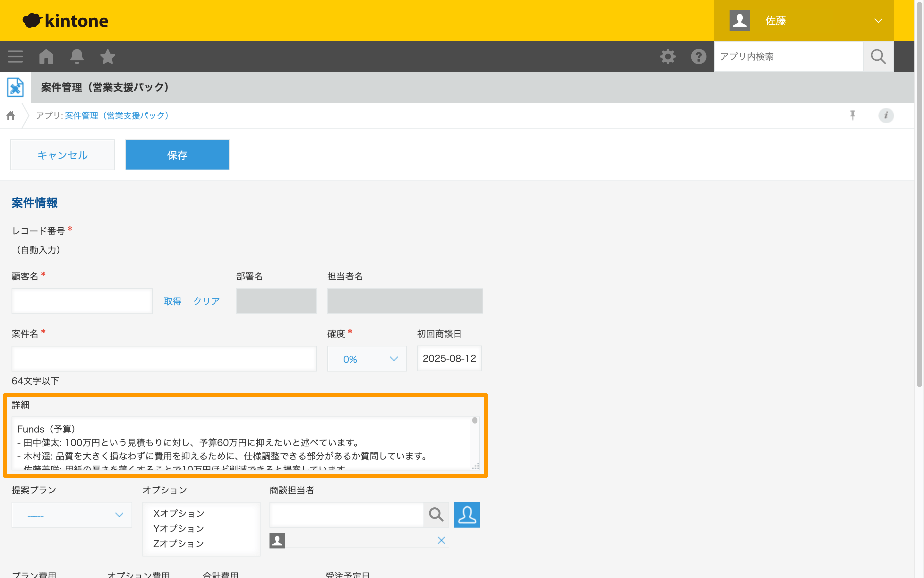Go to portal via home icon in dark toolbar
924x578 pixels.
46,57
